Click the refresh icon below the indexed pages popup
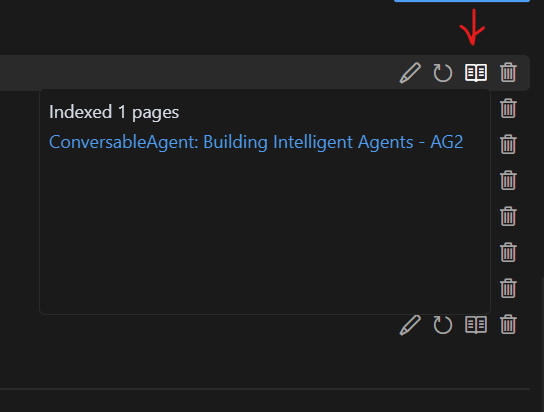Image resolution: width=544 pixels, height=412 pixels. (443, 325)
